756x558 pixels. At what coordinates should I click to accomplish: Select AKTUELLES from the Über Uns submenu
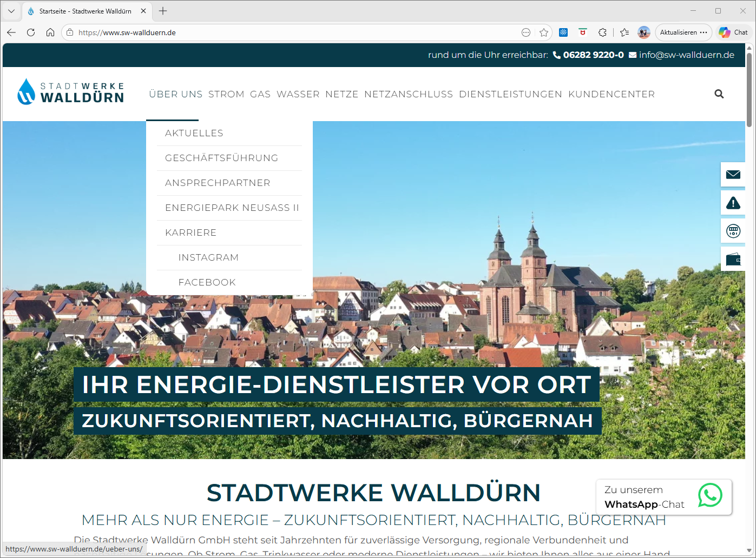tap(194, 133)
